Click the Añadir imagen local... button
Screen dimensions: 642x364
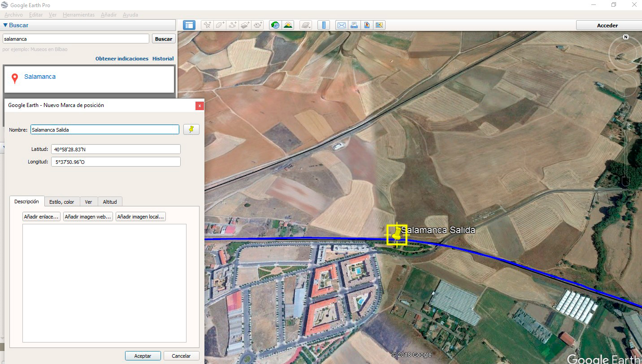(141, 217)
